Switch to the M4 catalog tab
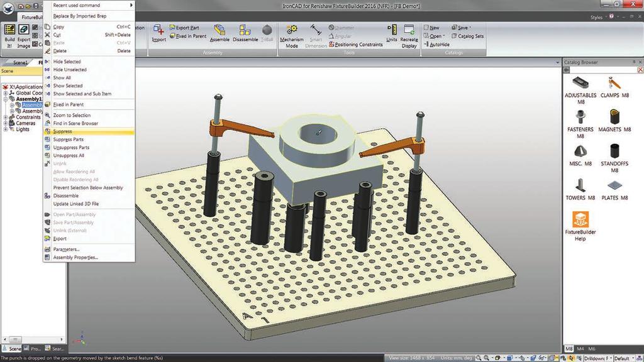The height and width of the screenshot is (362, 644). [x=580, y=349]
